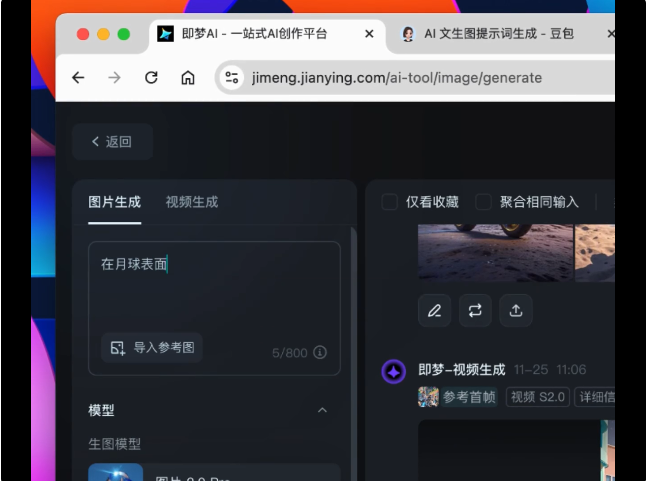Image resolution: width=648 pixels, height=481 pixels.
Task: Enable the 仅看收藏 checkbox
Action: coord(389,202)
